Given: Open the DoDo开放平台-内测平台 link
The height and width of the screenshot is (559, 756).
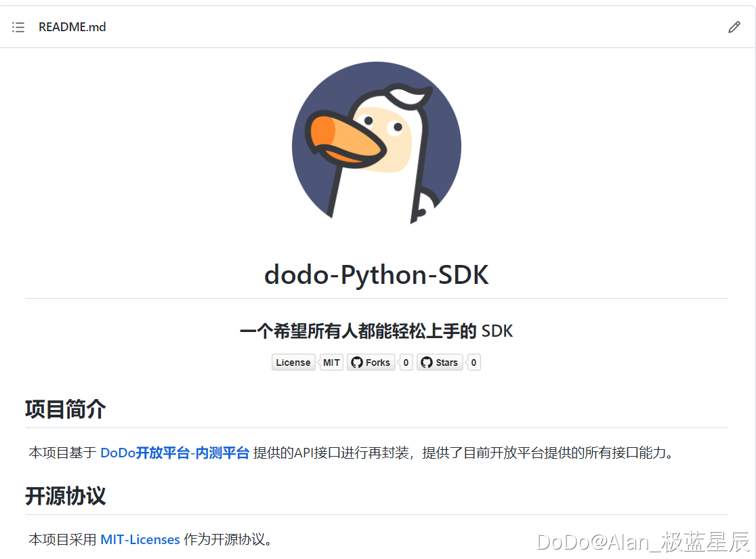Looking at the screenshot, I should 175,453.
